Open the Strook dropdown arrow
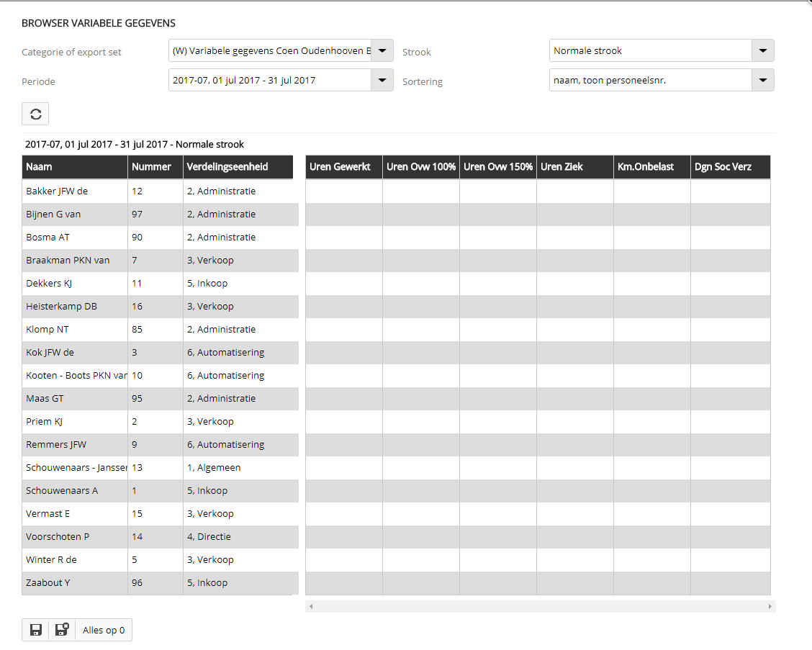This screenshot has height=650, width=812. [762, 51]
